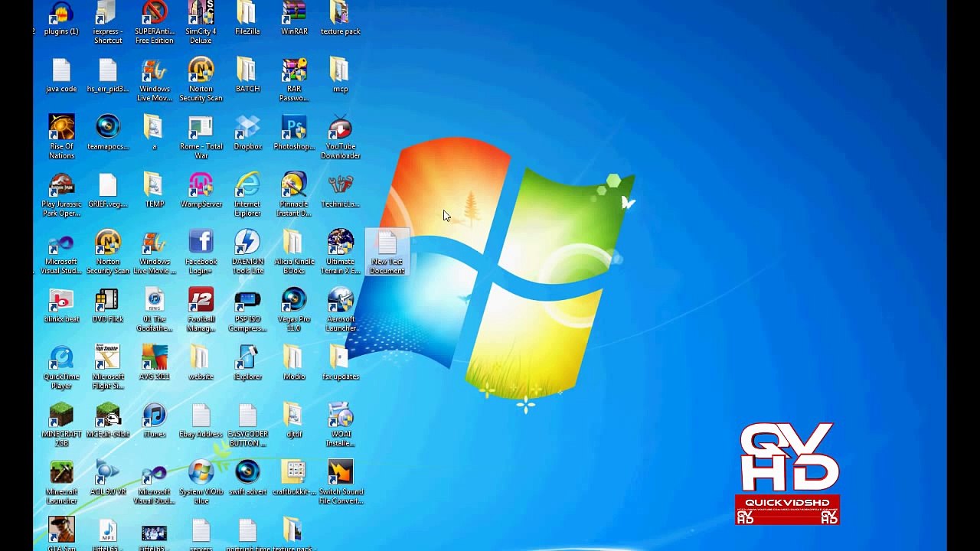This screenshot has height=551, width=980.
Task: Select the GRIEF.veg file
Action: [x=108, y=190]
